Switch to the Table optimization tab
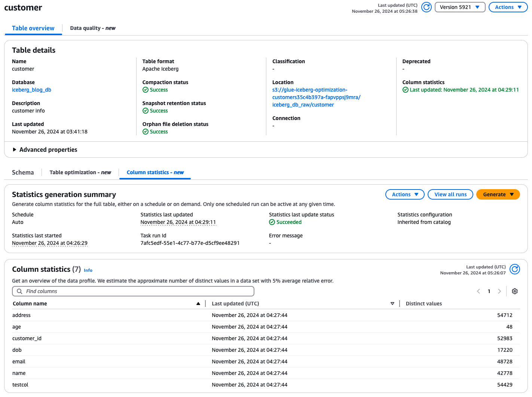Viewport: 532px width, 397px height. (x=80, y=172)
